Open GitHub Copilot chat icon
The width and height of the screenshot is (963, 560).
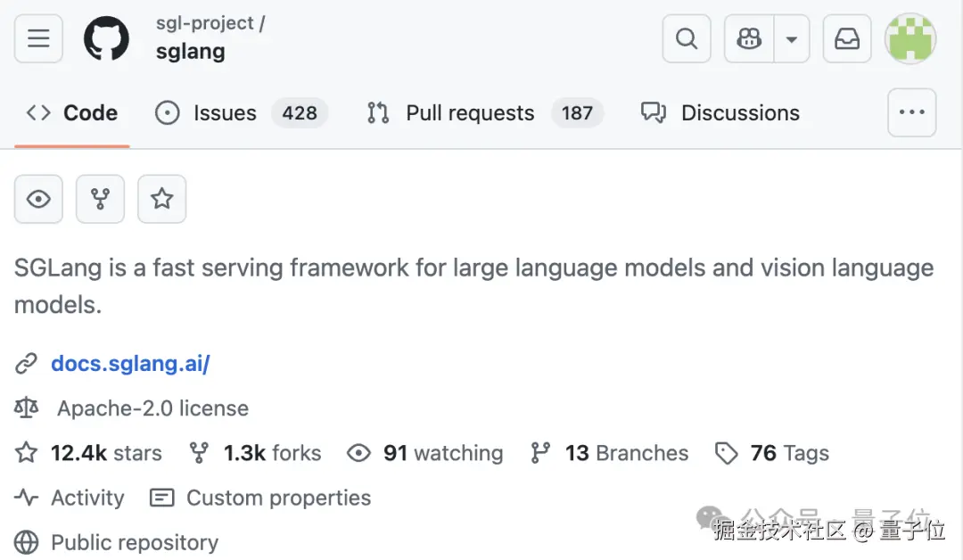[749, 38]
